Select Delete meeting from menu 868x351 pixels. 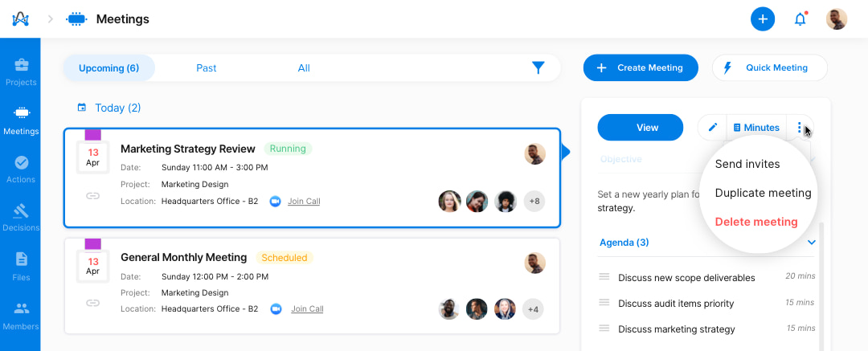coord(756,222)
